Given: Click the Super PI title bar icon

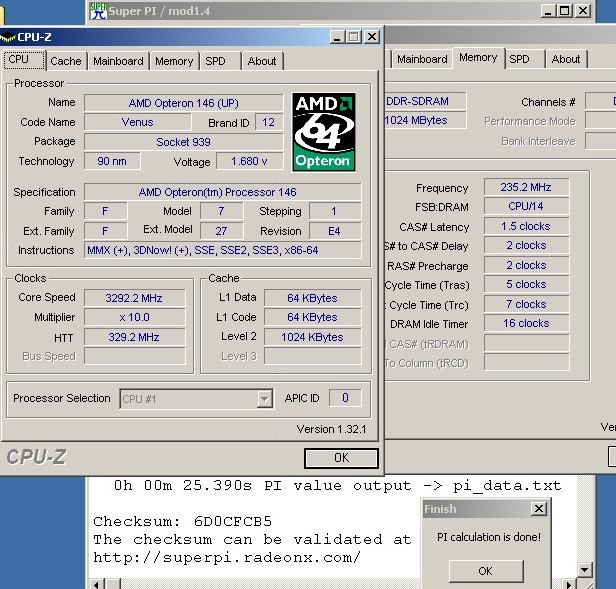Looking at the screenshot, I should click(x=98, y=11).
